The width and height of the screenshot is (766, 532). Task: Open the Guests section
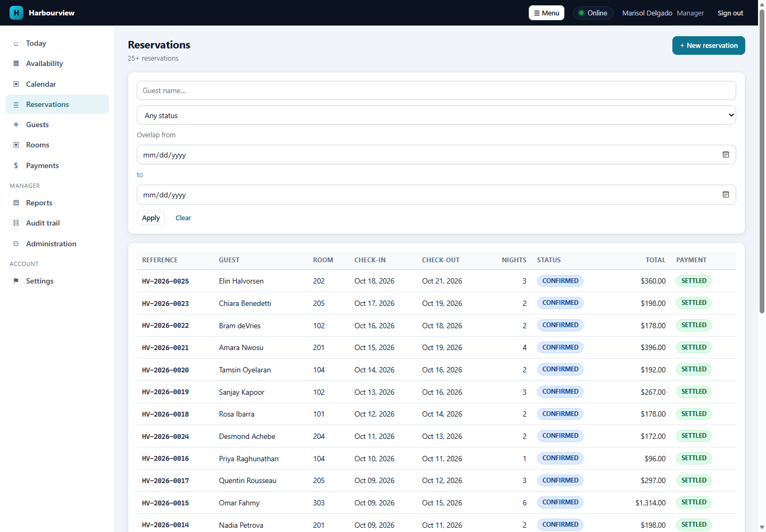pos(57,124)
